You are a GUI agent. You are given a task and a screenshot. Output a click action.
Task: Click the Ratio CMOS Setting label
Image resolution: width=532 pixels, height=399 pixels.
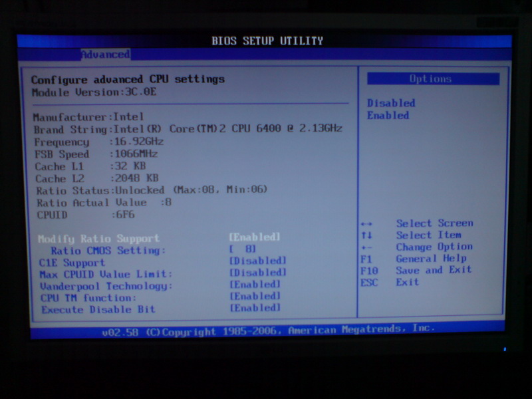108,250
